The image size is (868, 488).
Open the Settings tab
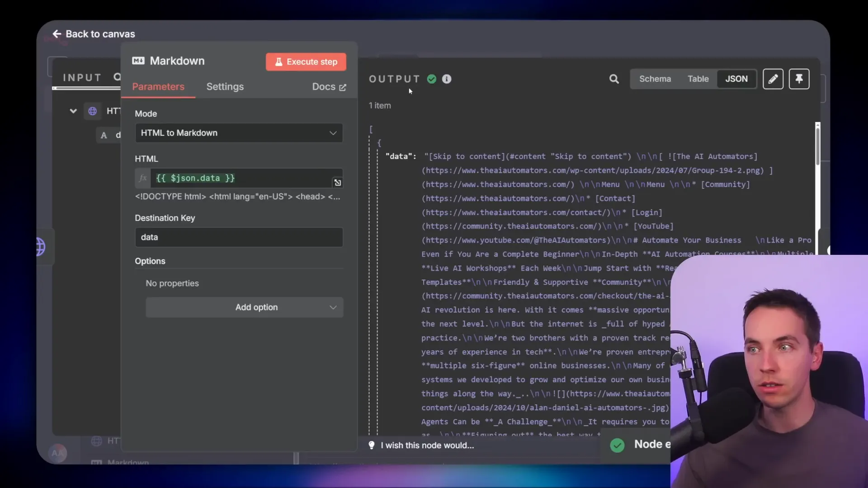225,87
